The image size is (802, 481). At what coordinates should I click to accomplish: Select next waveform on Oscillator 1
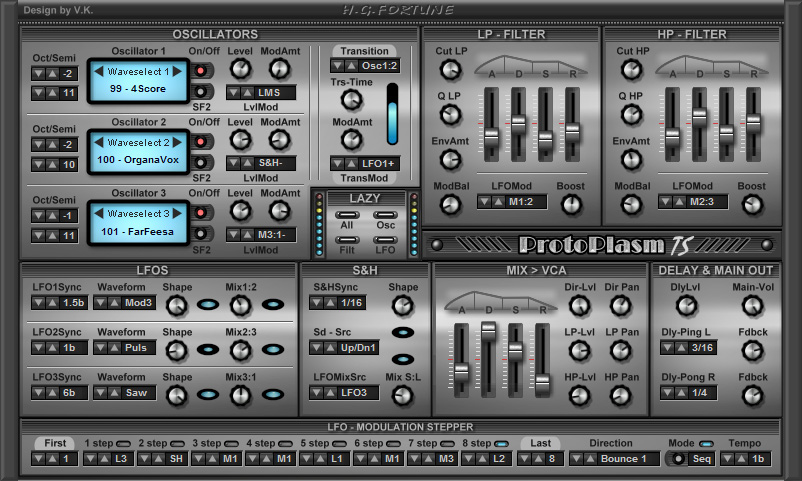point(177,72)
